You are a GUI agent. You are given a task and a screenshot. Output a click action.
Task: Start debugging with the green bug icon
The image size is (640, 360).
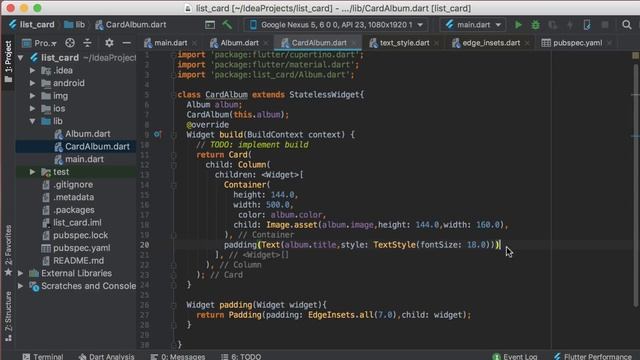536,25
